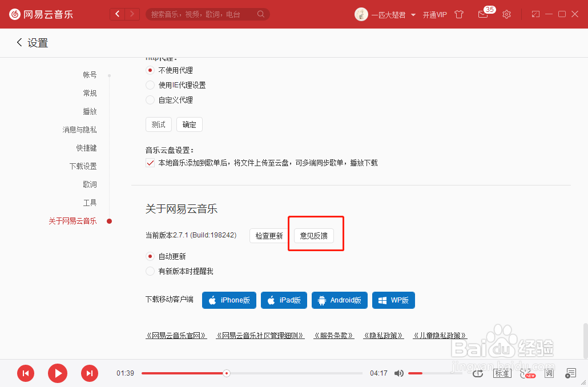Select 有新版本时提醒我 radio option
The height and width of the screenshot is (387, 588).
coord(150,271)
